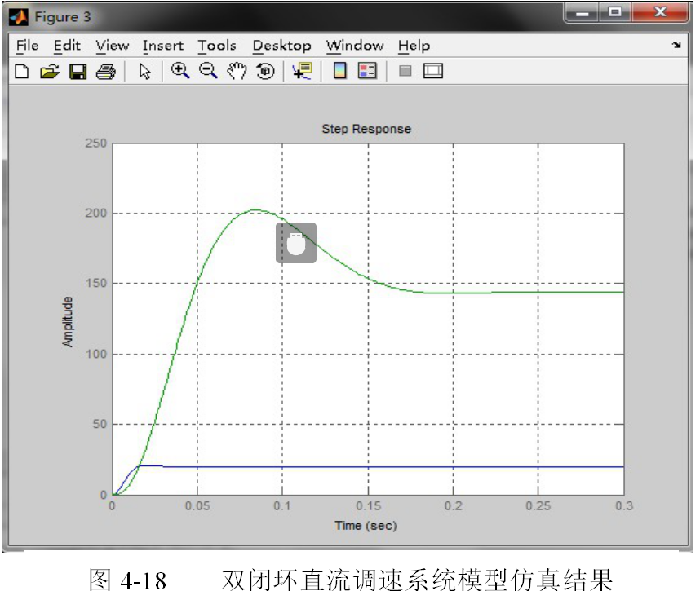700x591 pixels.
Task: Open the Desktop menu
Action: (281, 46)
